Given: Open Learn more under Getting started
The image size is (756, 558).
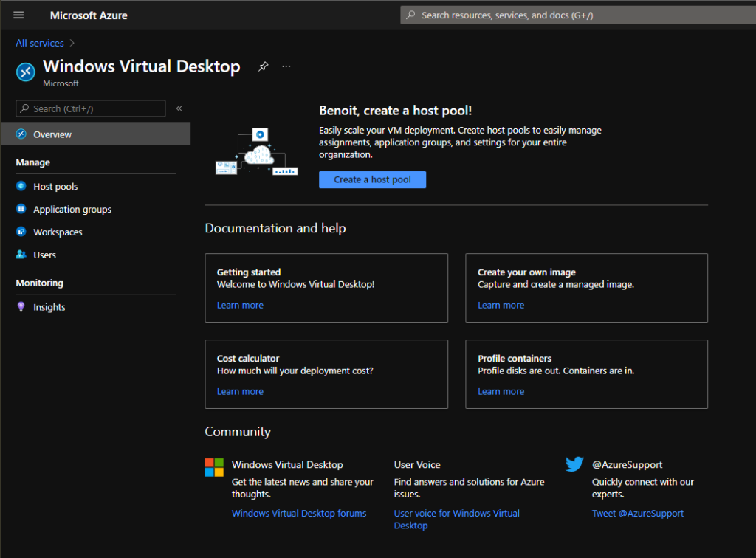Looking at the screenshot, I should coord(240,305).
